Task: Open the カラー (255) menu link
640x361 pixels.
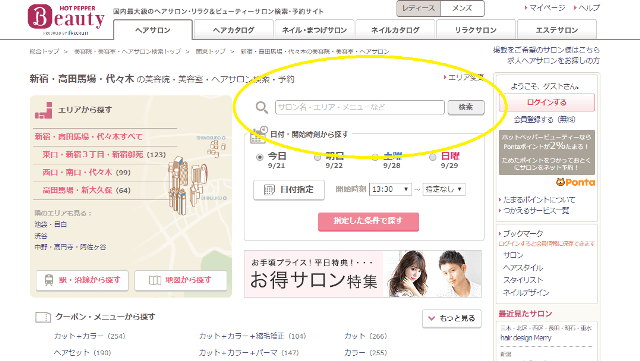Action: point(365,352)
